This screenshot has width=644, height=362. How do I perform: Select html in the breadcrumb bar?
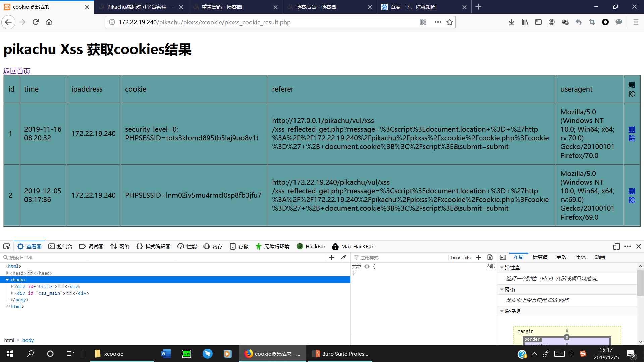(x=9, y=340)
